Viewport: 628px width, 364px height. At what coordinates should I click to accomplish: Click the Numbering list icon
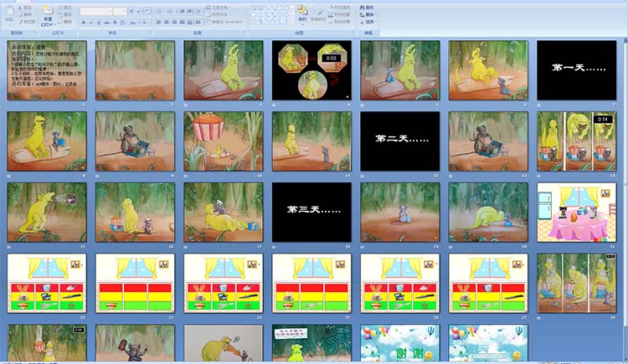pos(170,11)
